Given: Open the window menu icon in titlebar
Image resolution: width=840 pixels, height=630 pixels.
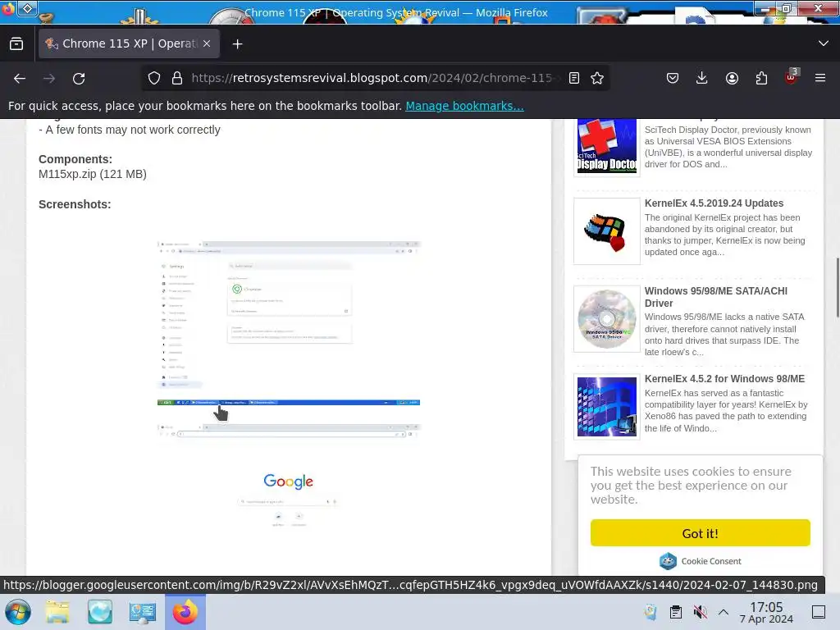Looking at the screenshot, I should coord(8,8).
